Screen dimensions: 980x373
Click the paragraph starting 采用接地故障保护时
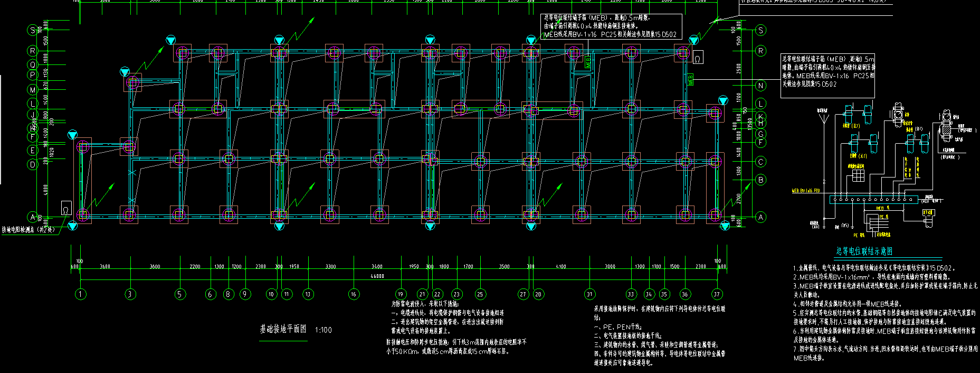(x=660, y=313)
